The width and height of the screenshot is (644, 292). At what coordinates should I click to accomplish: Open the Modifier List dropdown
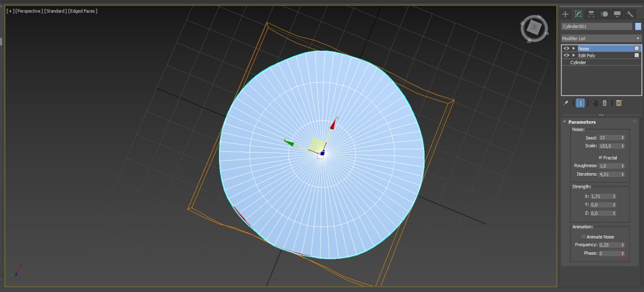(601, 38)
